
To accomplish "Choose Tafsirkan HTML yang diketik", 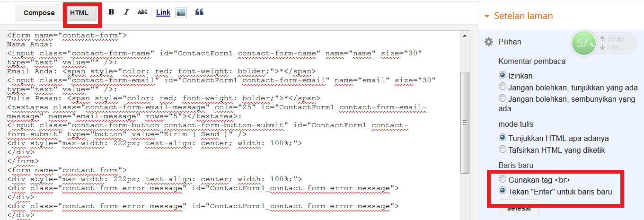I will (503, 150).
